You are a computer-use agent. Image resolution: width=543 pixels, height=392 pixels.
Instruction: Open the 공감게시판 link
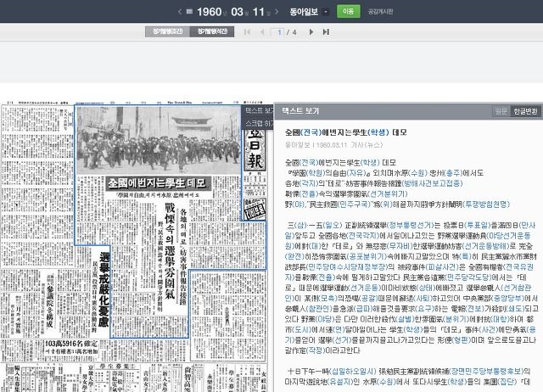click(x=380, y=12)
